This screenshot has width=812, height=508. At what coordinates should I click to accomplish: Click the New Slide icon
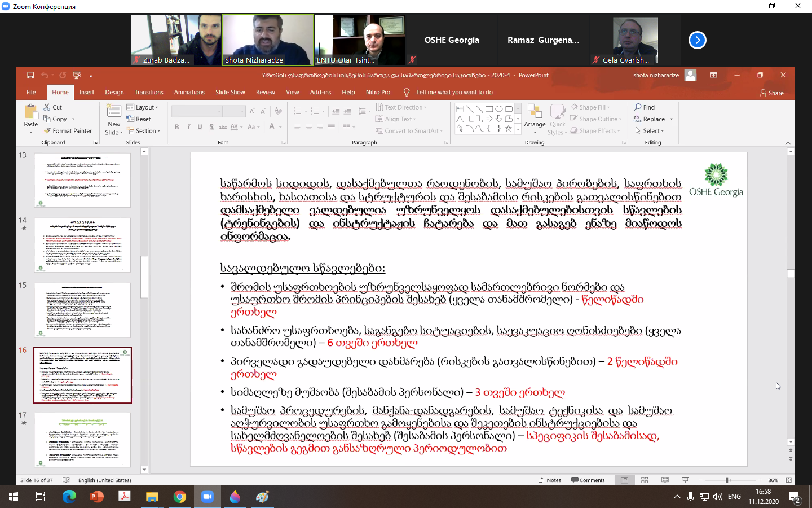pos(114,112)
